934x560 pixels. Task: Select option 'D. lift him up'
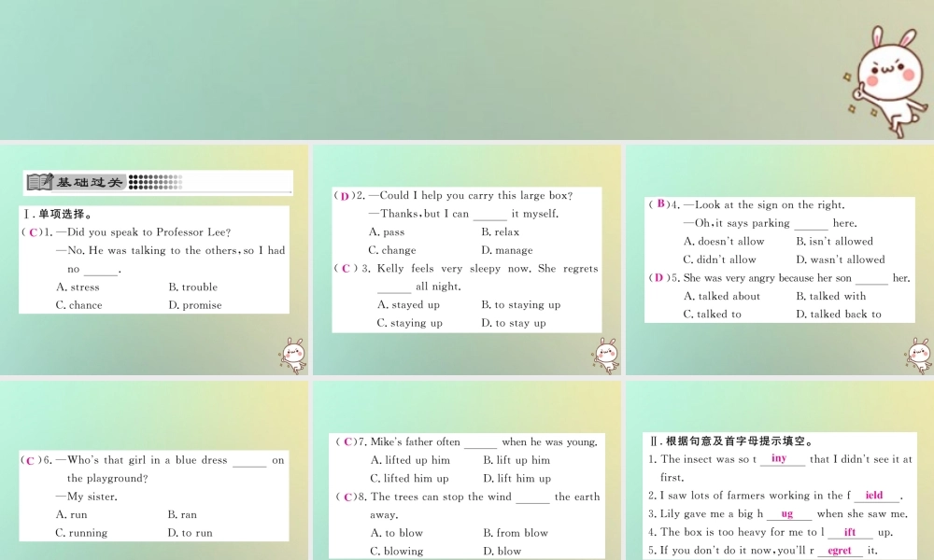(x=517, y=479)
